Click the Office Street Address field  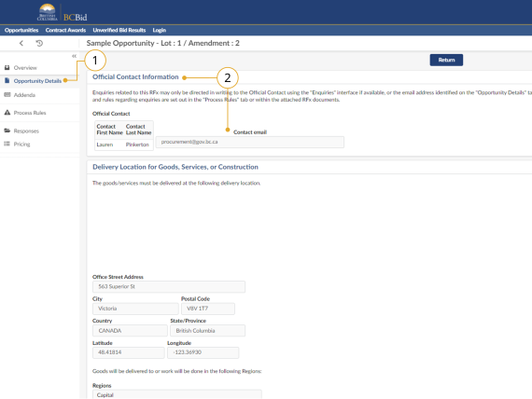tap(169, 287)
